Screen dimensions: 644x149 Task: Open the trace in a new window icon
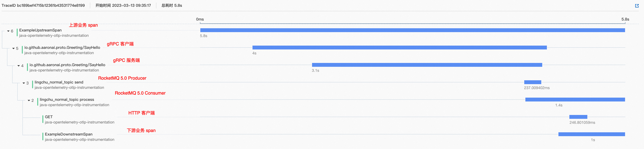coord(637,6)
